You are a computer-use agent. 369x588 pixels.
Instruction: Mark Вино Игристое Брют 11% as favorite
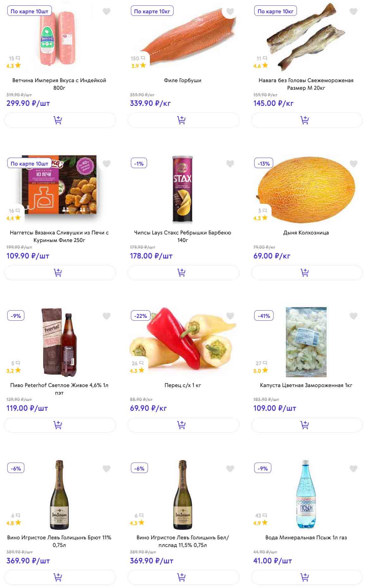coord(107,469)
